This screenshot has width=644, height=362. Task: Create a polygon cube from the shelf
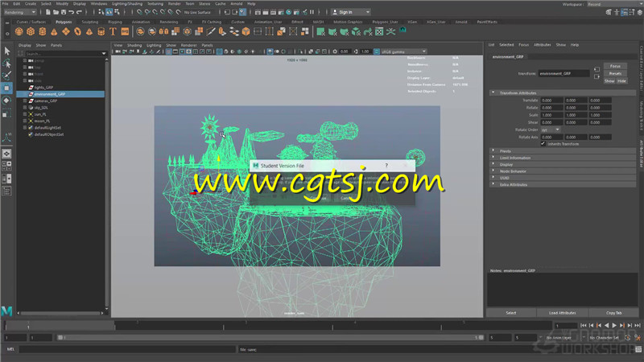[x=31, y=31]
